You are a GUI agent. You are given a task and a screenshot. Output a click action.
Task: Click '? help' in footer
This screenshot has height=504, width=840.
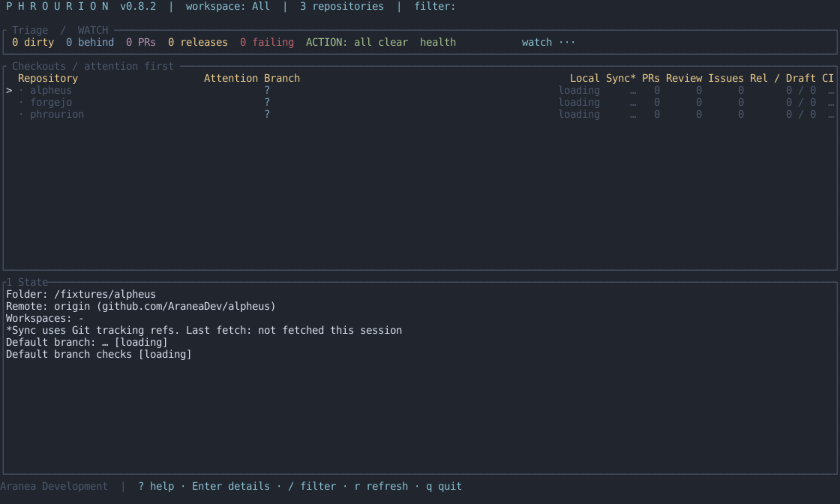pos(156,486)
